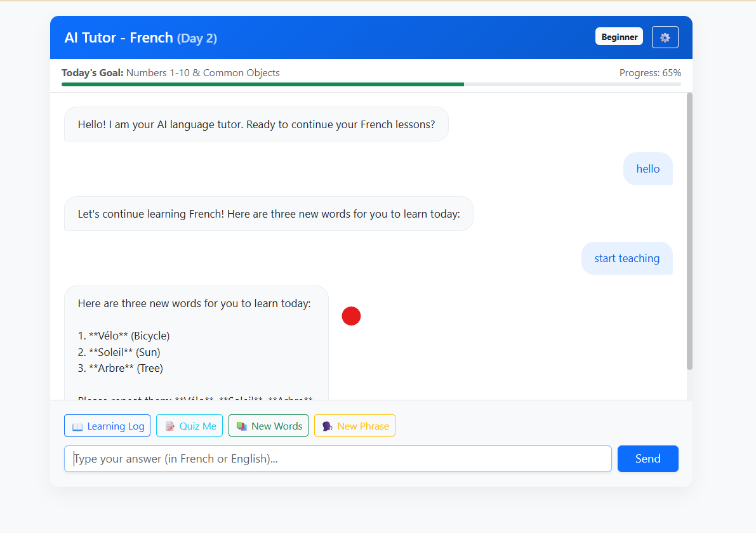Screen dimensions: 756x533
Task: Select the 'hello' message bubble
Action: coord(647,169)
